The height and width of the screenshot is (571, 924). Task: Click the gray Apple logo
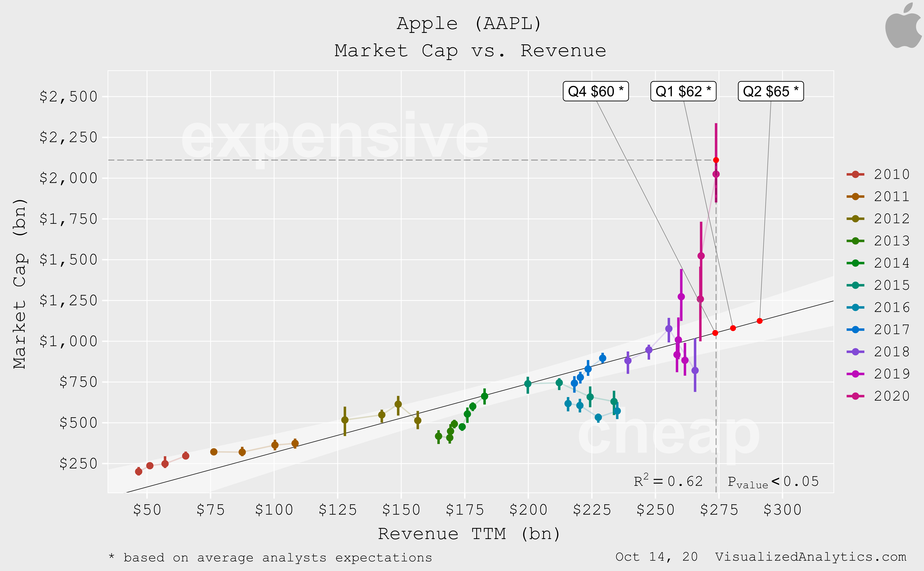(904, 25)
